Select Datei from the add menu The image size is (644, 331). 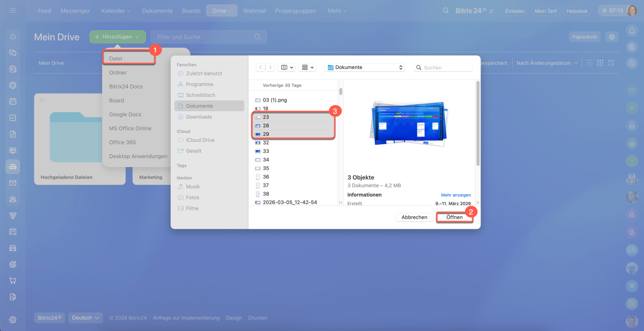pos(128,58)
